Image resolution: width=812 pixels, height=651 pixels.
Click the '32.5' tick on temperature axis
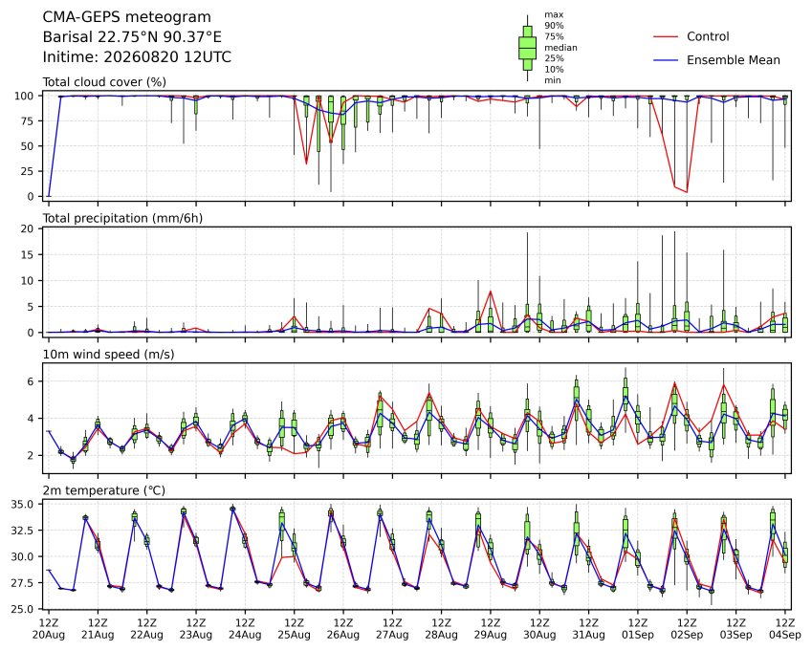point(22,531)
